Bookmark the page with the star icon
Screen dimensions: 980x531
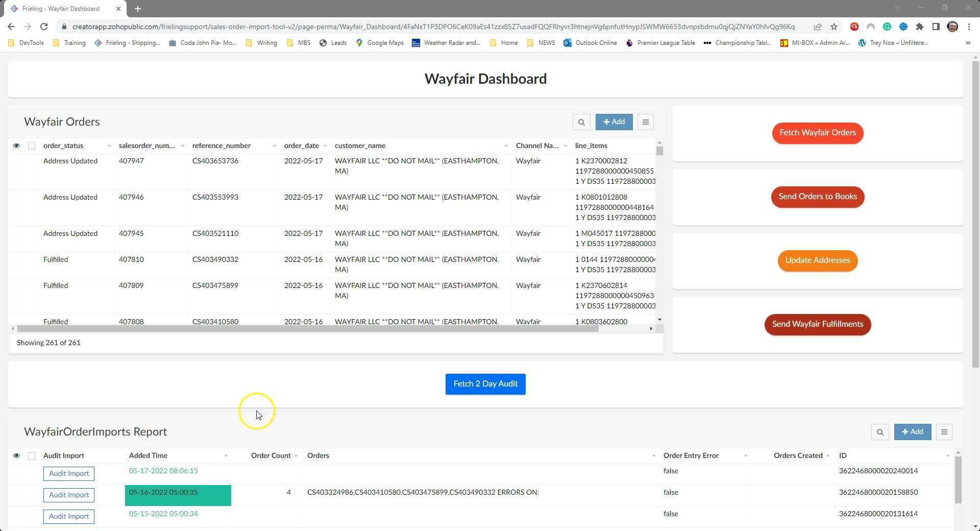[834, 26]
